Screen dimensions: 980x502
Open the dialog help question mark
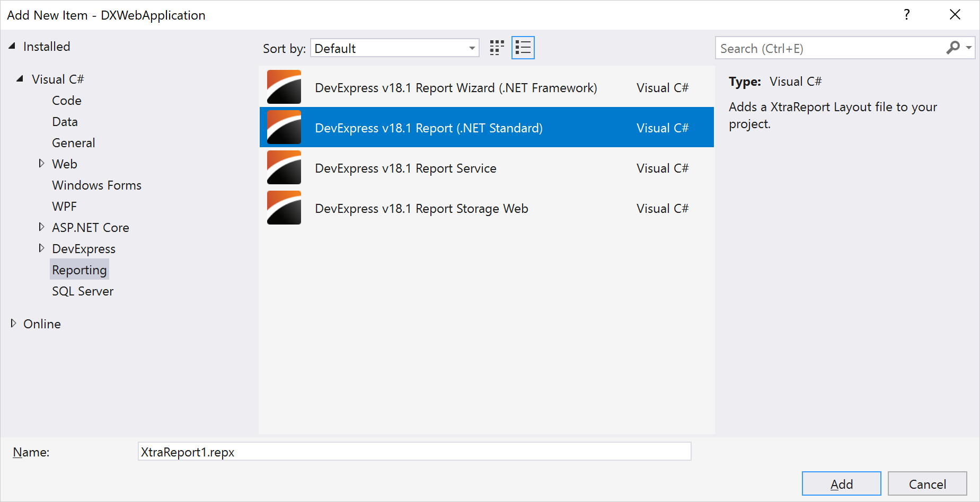tap(907, 15)
